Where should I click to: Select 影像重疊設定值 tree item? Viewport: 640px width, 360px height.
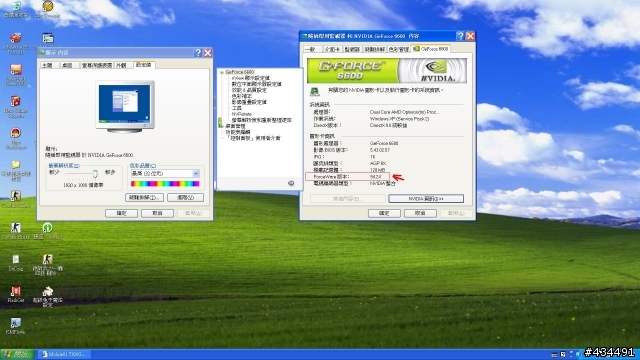click(x=249, y=102)
